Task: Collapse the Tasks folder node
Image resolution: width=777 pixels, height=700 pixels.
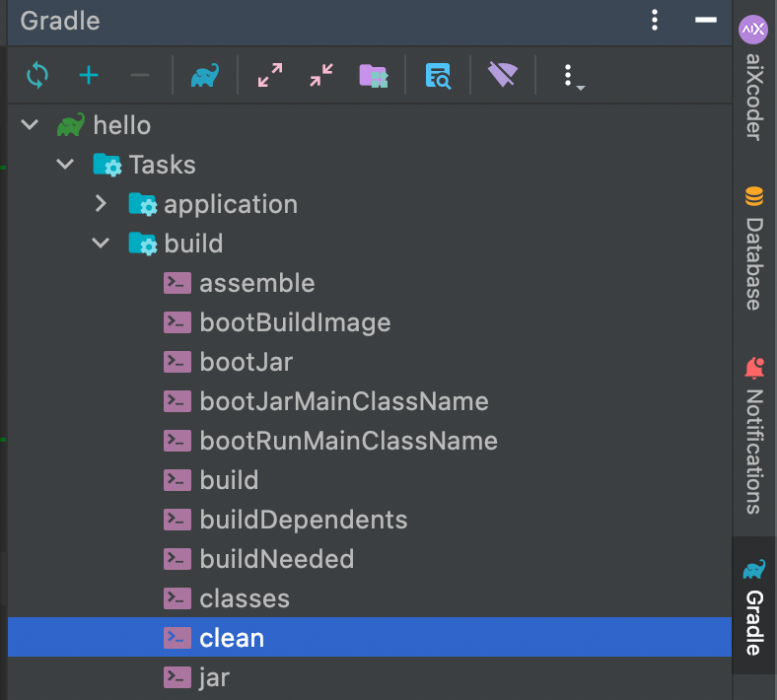Action: (x=65, y=164)
